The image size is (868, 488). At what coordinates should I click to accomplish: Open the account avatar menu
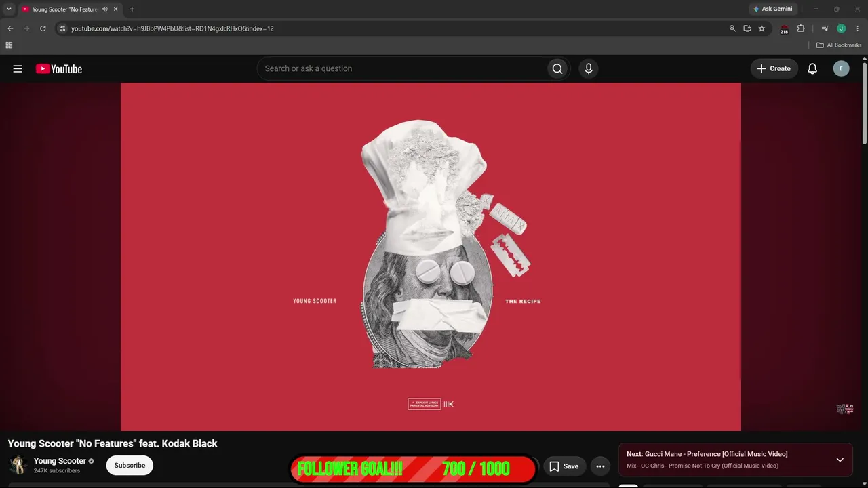pyautogui.click(x=841, y=68)
